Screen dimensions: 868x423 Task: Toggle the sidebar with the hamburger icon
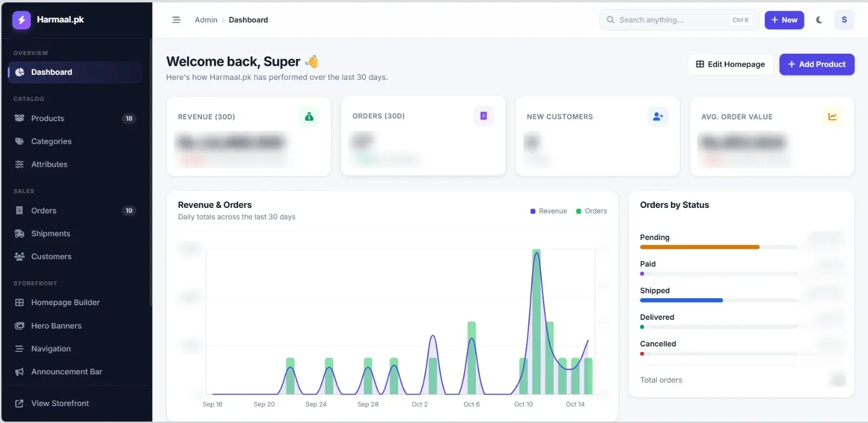[x=176, y=20]
